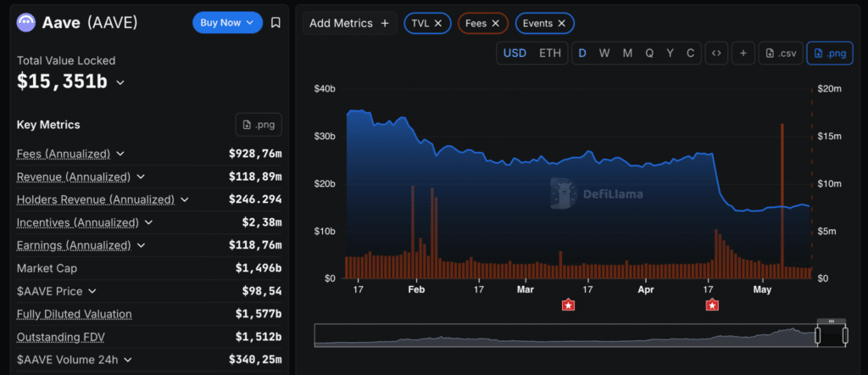868x375 pixels.
Task: Click the right handle of range slider
Action: 845,335
